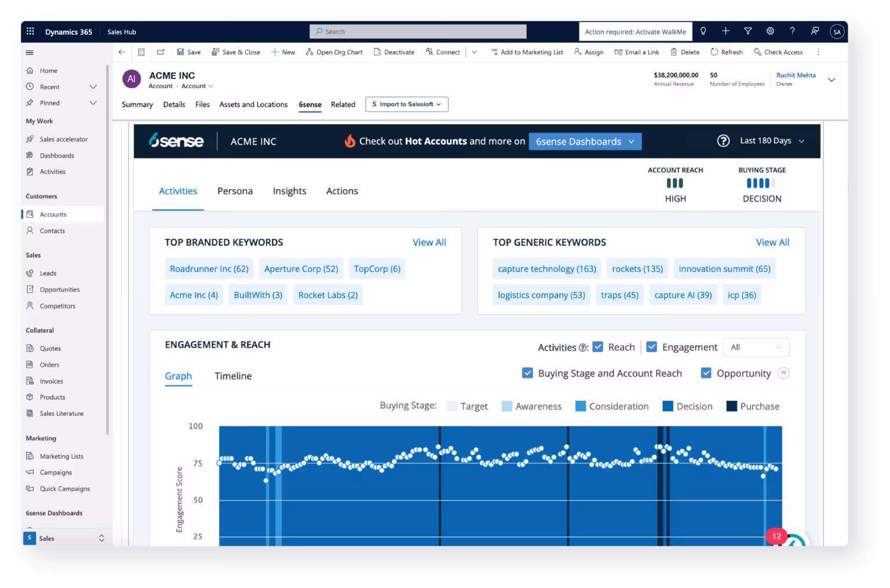
Task: Open the Timeline tab
Action: pyautogui.click(x=233, y=376)
